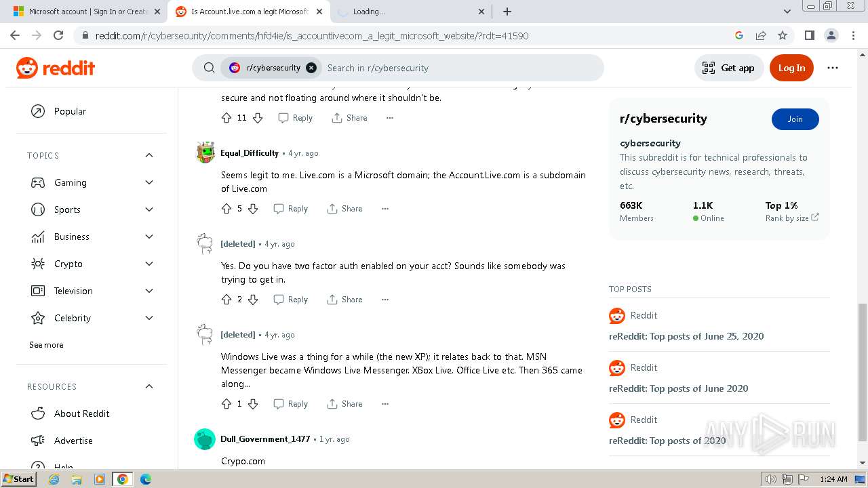This screenshot has width=868, height=488.
Task: Open Dull_Government_1477 user profile
Action: point(265,439)
